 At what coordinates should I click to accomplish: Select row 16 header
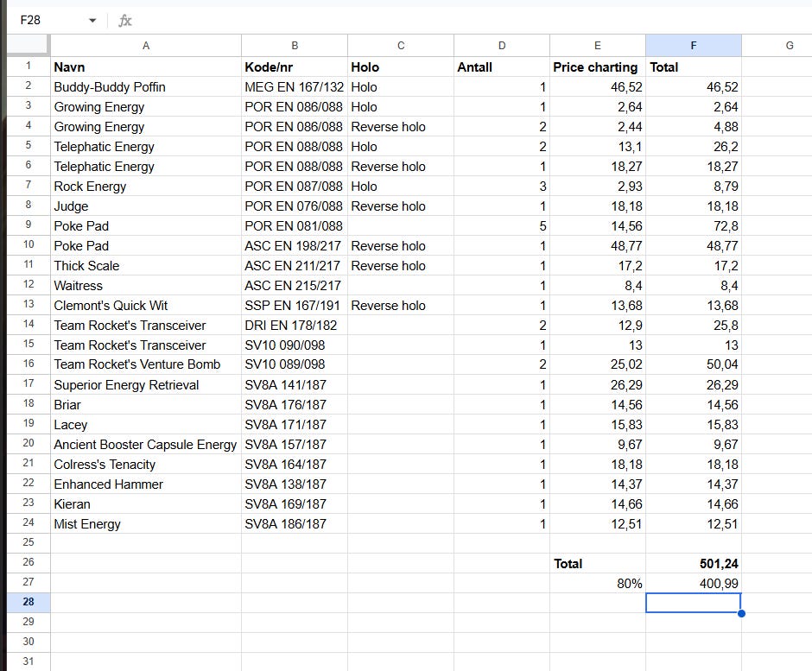point(28,364)
